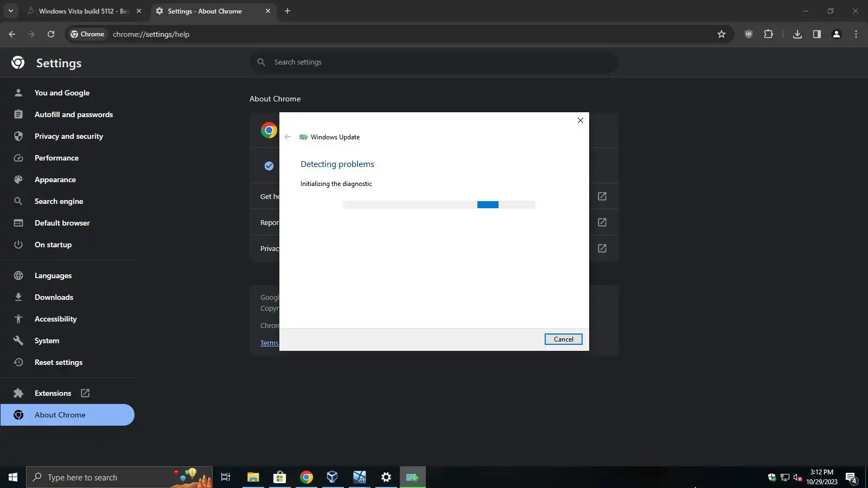Screen dimensions: 868x488
Task: Open the Chrome three-dot menu
Action: (856, 34)
